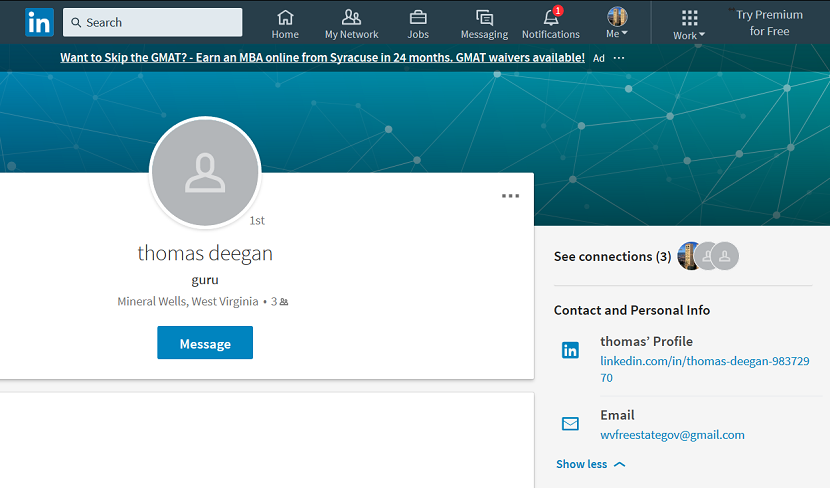Click 'Contact and Personal Info' heading
The width and height of the screenshot is (830, 488).
[x=631, y=310]
